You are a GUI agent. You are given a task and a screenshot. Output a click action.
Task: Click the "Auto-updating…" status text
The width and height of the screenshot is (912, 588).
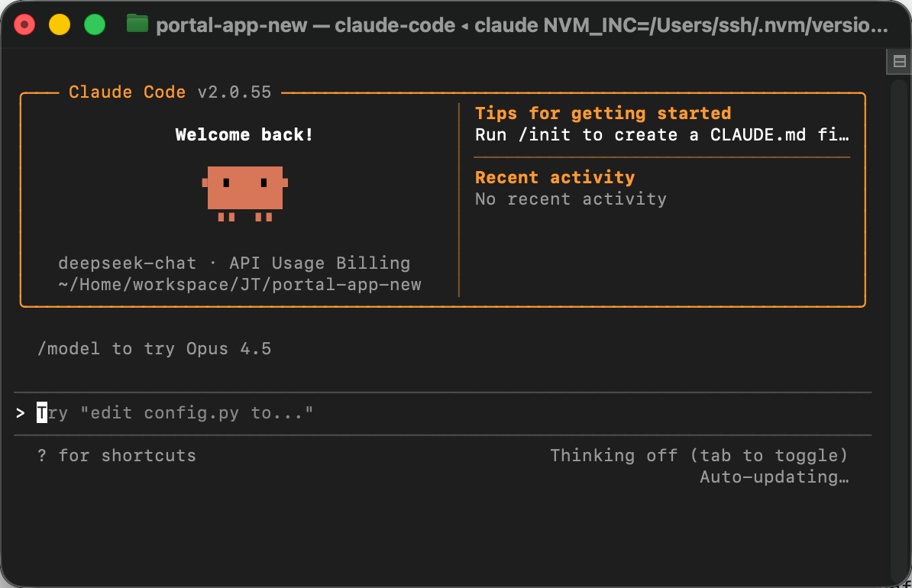[774, 477]
